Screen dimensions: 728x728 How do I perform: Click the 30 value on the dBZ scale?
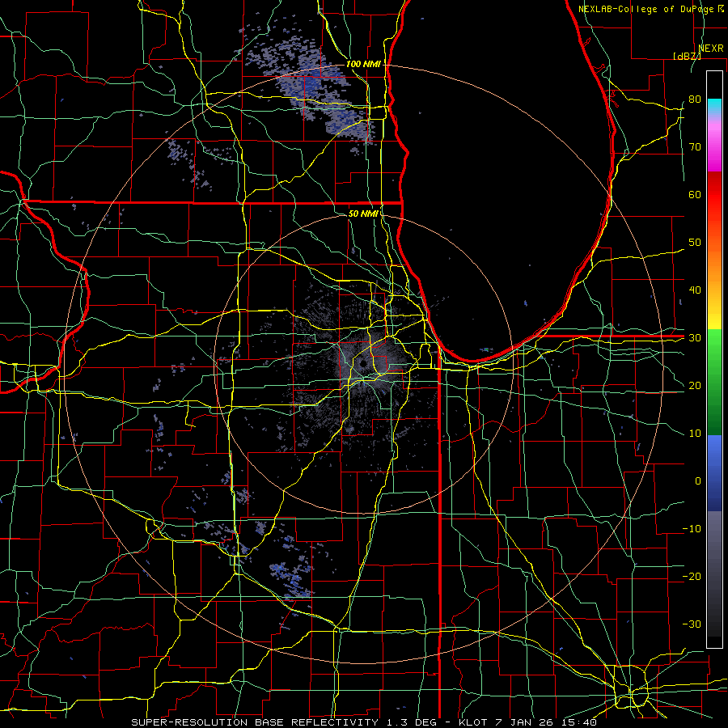pos(695,337)
